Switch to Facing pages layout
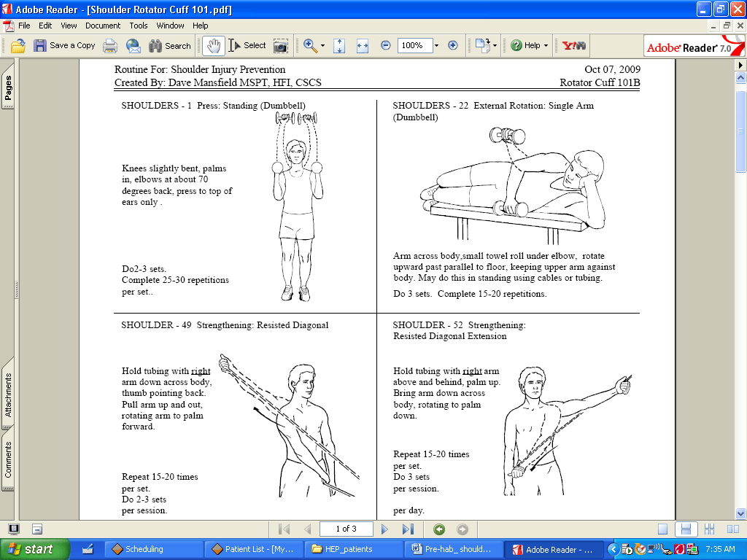Screen dimensions: 747x560 pos(732,529)
